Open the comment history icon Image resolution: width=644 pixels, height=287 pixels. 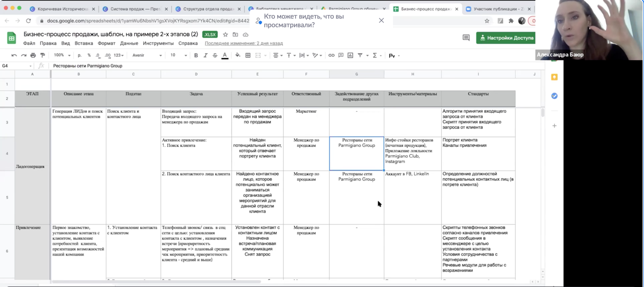pyautogui.click(x=466, y=38)
